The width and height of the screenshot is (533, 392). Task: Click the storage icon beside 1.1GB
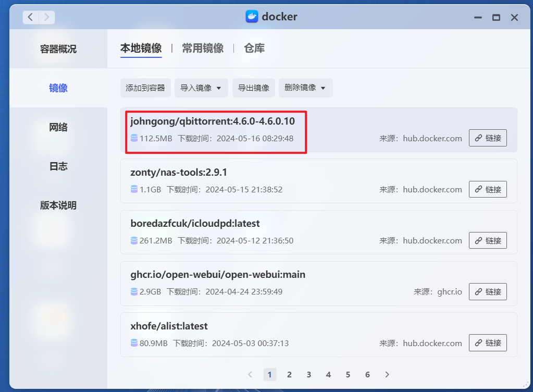[134, 189]
